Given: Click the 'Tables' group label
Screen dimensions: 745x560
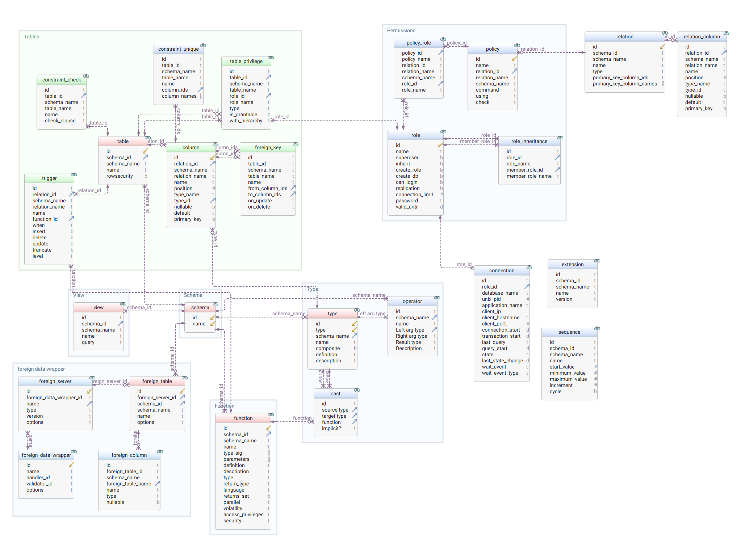Looking at the screenshot, I should [x=32, y=37].
